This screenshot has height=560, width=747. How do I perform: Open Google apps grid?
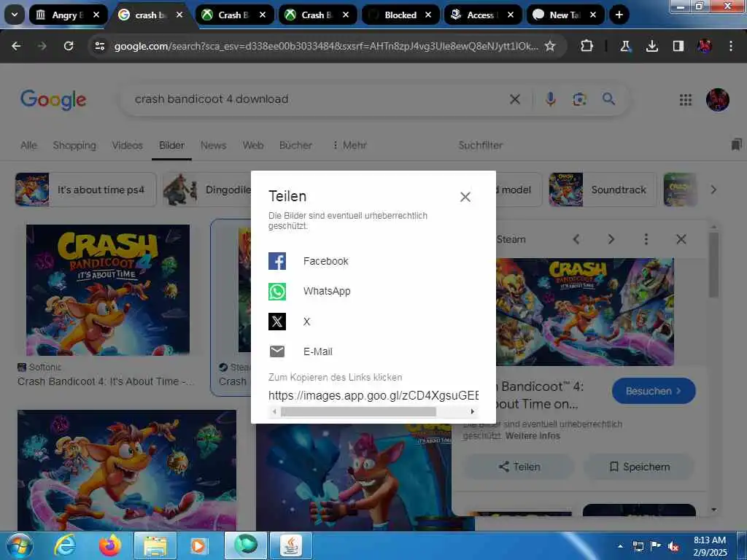pyautogui.click(x=686, y=99)
